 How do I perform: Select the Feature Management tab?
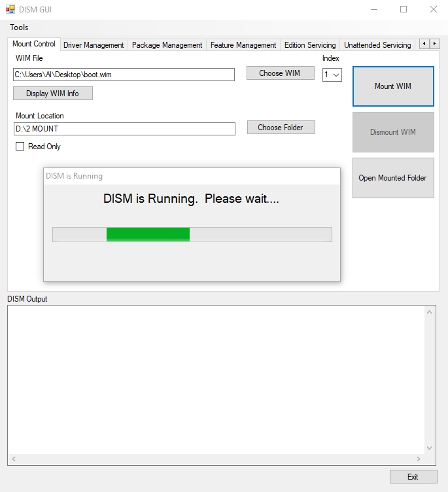pyautogui.click(x=243, y=45)
